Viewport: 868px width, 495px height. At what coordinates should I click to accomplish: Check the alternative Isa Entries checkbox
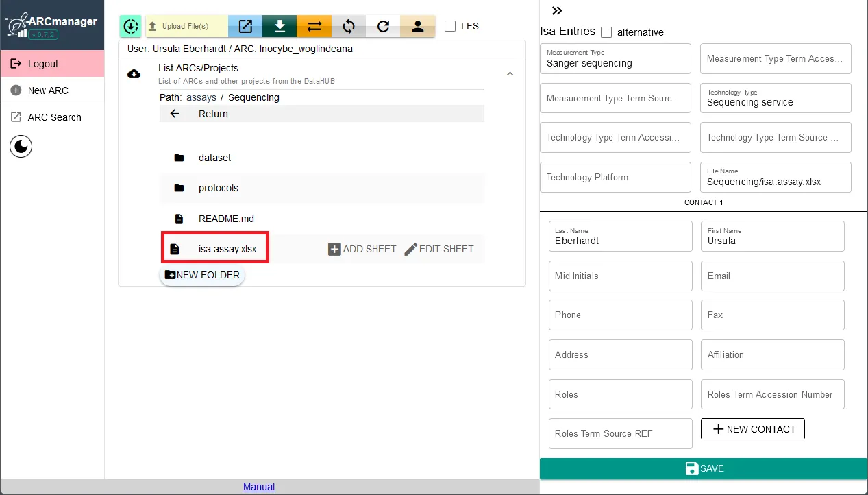click(606, 32)
